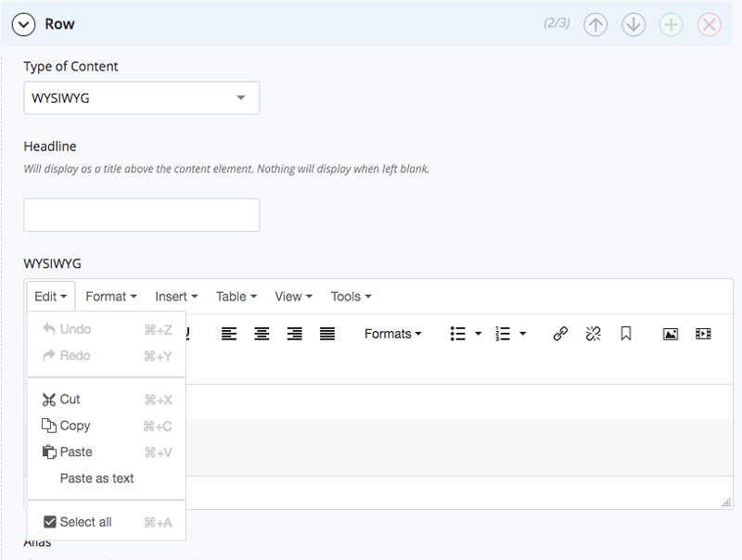Choose Cut from the Edit menu
This screenshot has height=560, width=742.
[107, 400]
